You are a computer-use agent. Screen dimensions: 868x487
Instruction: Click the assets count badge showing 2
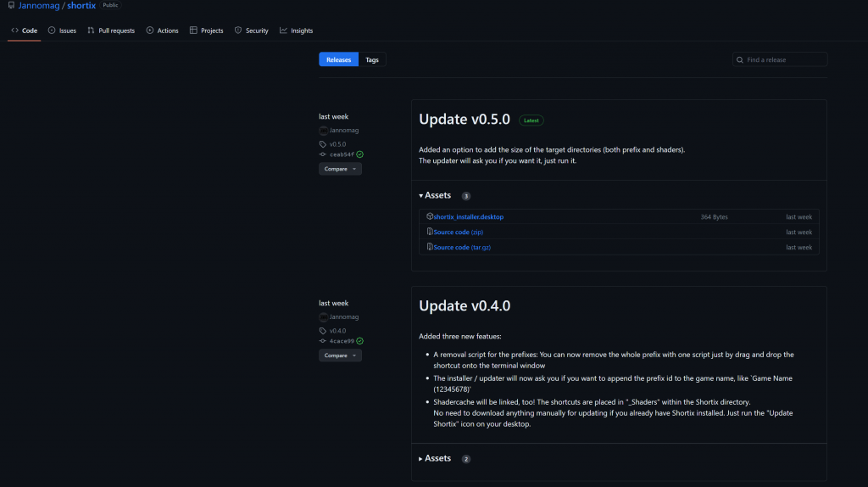466,459
